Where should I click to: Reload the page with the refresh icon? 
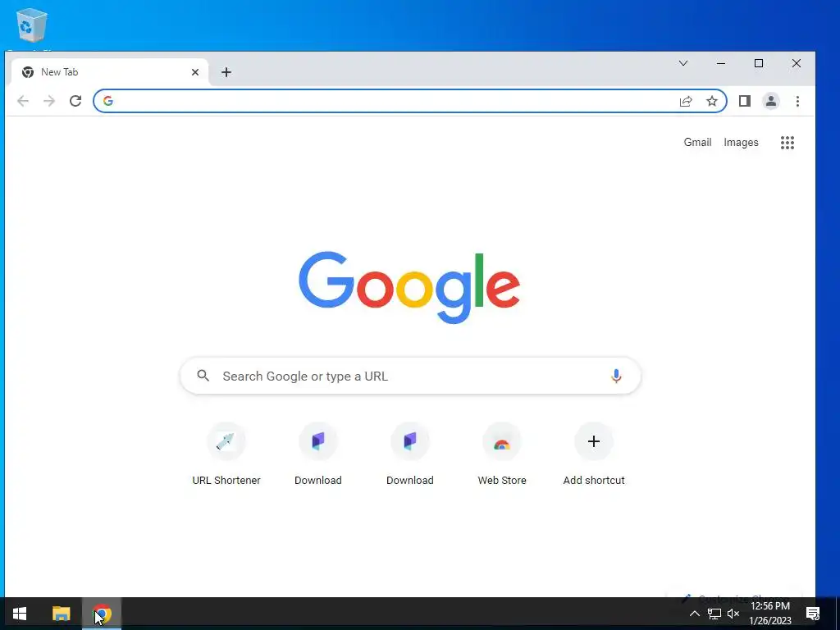tap(75, 101)
